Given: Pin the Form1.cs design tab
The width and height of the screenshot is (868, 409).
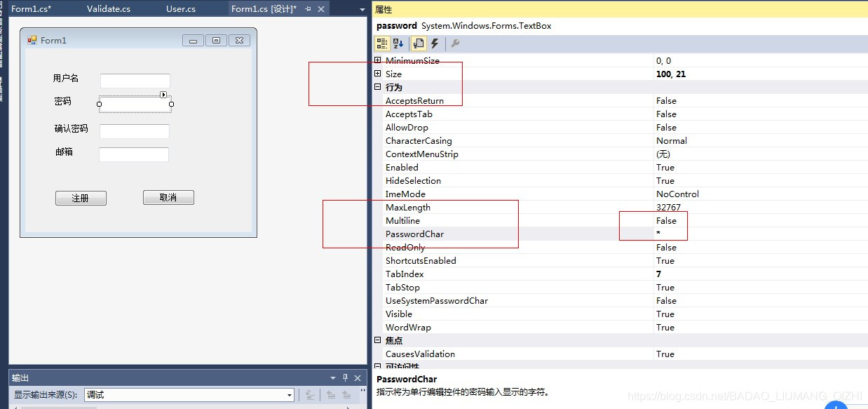Looking at the screenshot, I should [308, 9].
